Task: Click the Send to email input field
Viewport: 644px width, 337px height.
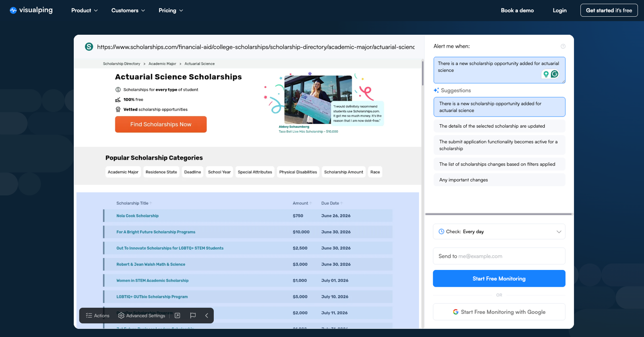Action: [499, 256]
